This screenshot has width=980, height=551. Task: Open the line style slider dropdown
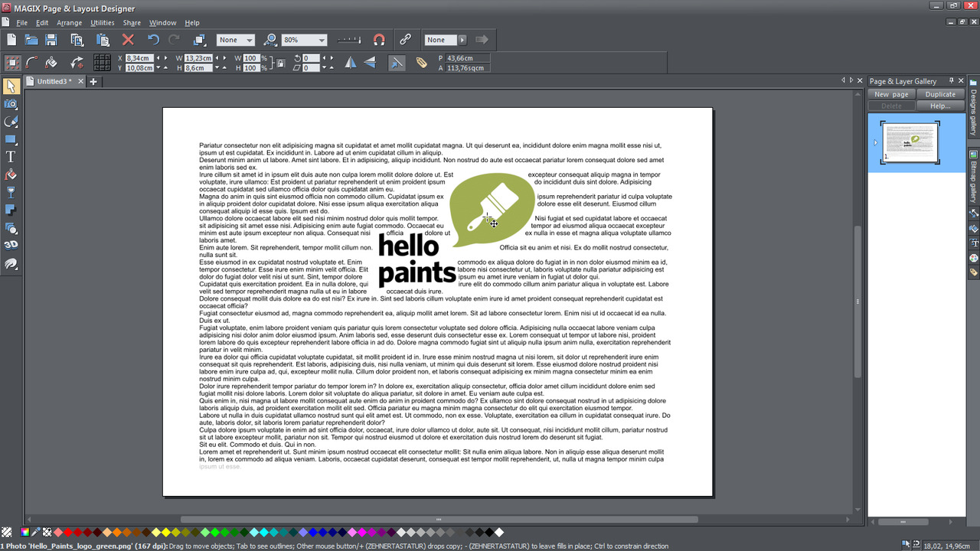[350, 40]
